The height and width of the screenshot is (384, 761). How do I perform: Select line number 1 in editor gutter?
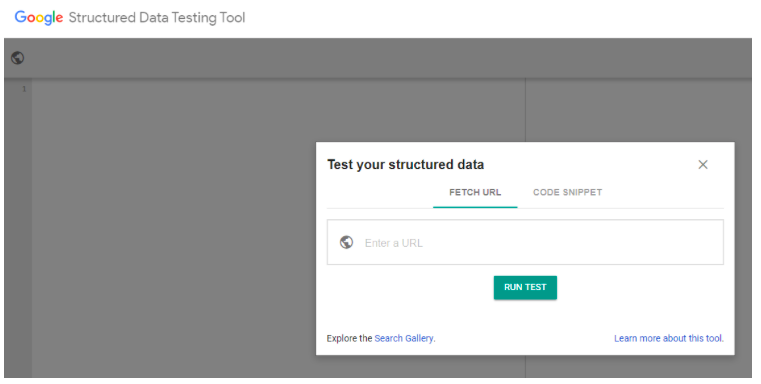pos(24,89)
